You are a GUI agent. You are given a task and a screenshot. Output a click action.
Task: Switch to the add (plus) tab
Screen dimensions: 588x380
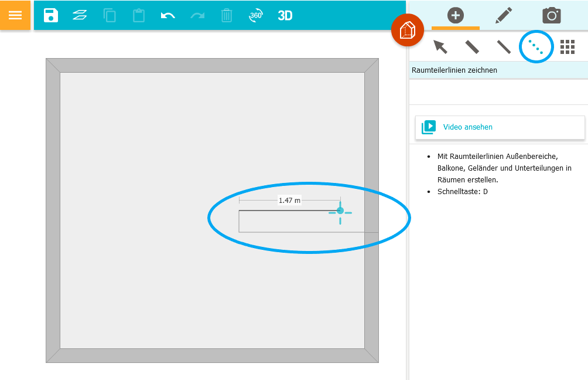coord(455,15)
